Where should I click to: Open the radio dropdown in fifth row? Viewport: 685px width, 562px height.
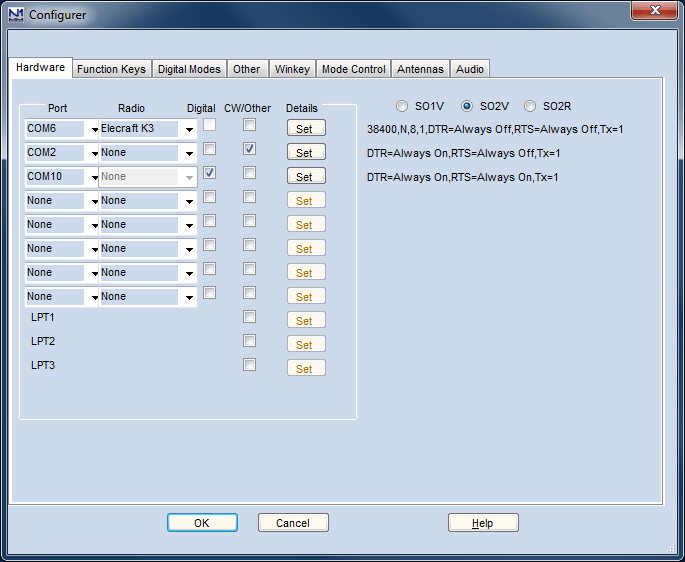tap(189, 225)
